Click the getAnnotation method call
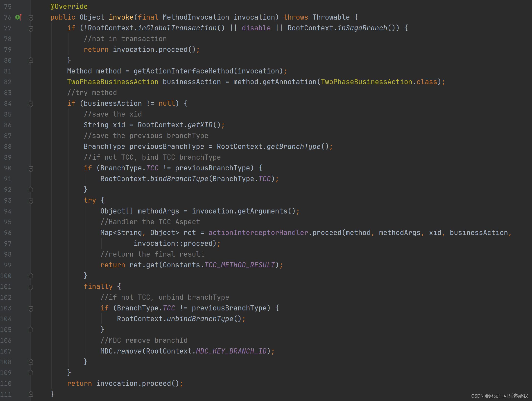 pyautogui.click(x=289, y=82)
